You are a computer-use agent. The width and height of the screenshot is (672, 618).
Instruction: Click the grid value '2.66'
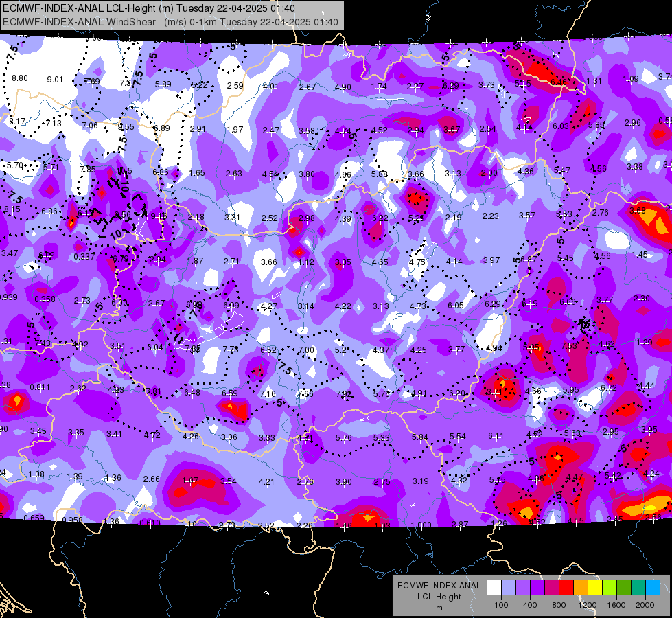click(x=151, y=479)
